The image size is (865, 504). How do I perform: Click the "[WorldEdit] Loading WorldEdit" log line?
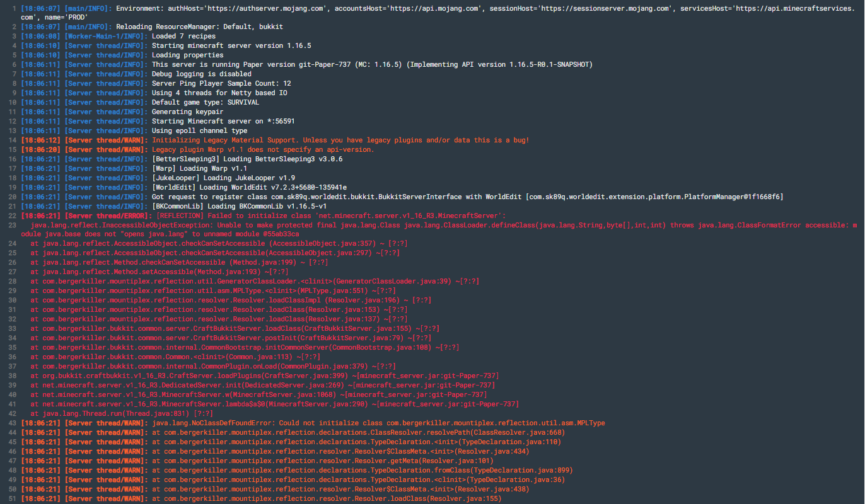[x=249, y=188]
